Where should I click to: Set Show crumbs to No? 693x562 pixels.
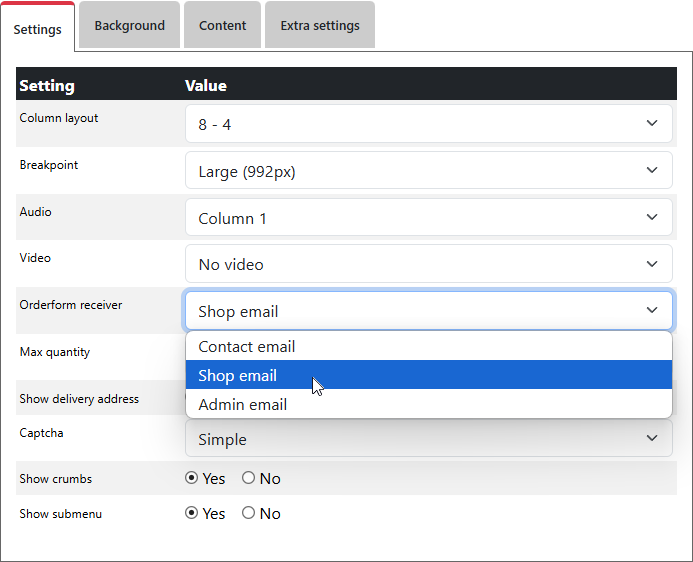click(x=249, y=478)
